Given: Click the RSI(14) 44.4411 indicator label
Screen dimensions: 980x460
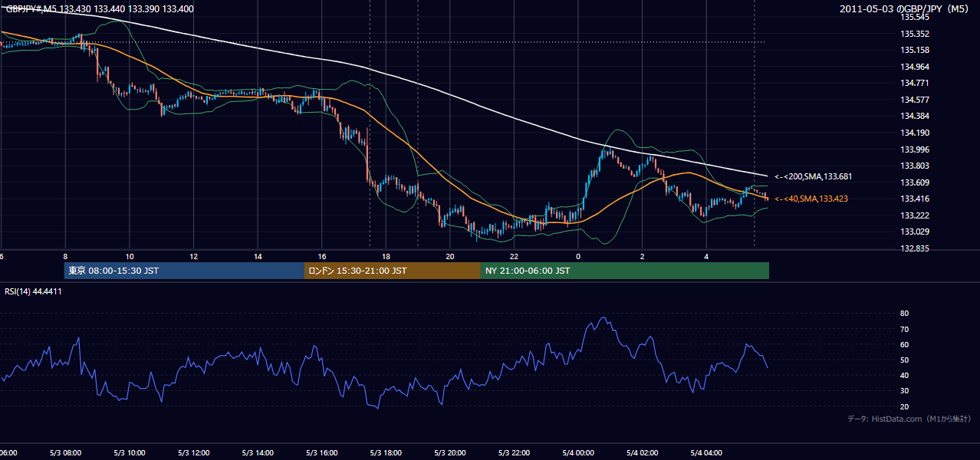Looking at the screenshot, I should [x=34, y=291].
